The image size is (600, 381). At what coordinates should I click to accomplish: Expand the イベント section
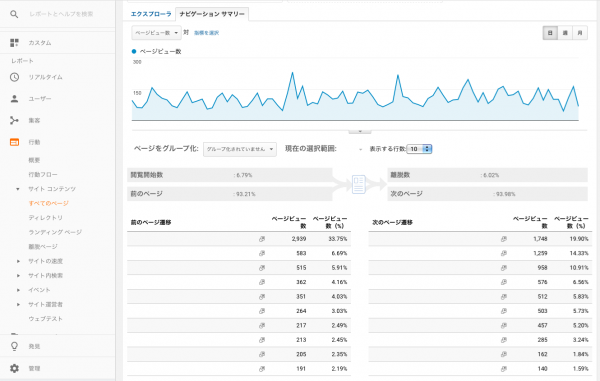coord(18,290)
